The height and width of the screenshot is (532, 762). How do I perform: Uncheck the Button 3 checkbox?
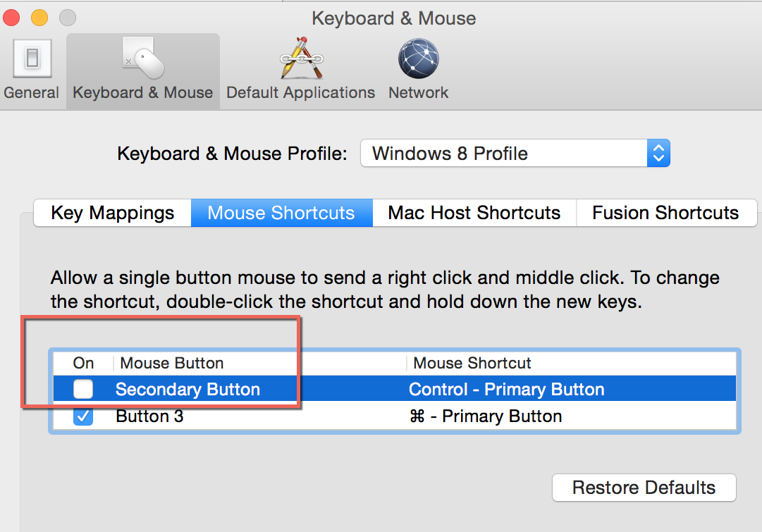[x=83, y=416]
